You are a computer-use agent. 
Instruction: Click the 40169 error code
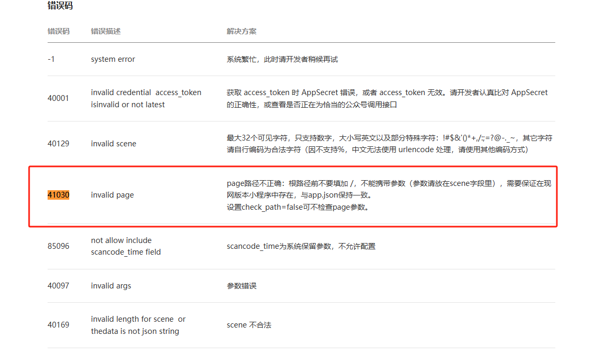(x=58, y=325)
